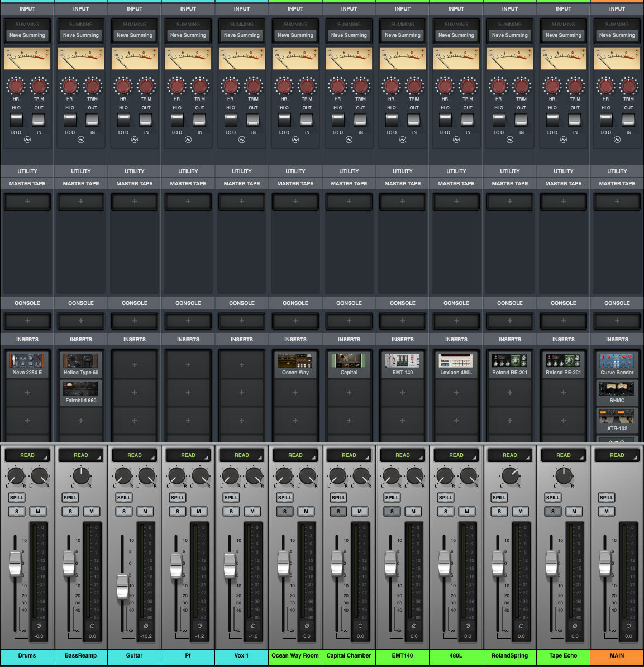Open the Lexicon 480L plugin insert

(456, 365)
